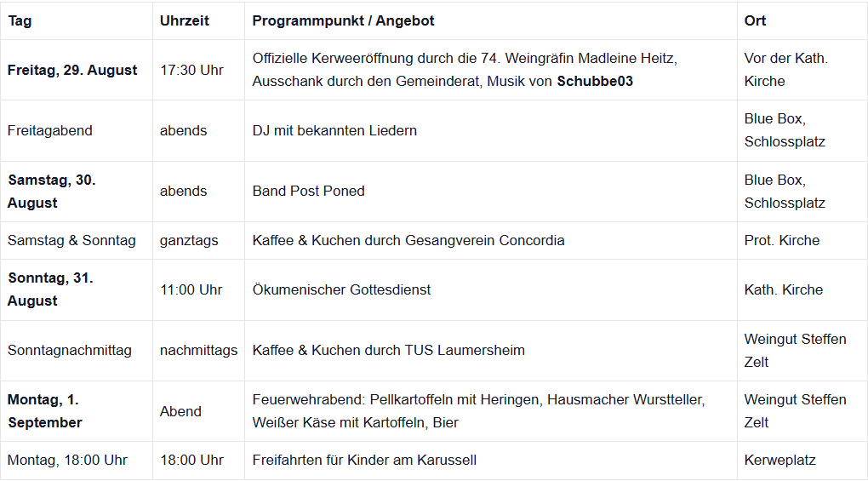Image resolution: width=868 pixels, height=481 pixels.
Task: Select the 'DJ mit bekannten Liedern' cell
Action: (x=334, y=130)
